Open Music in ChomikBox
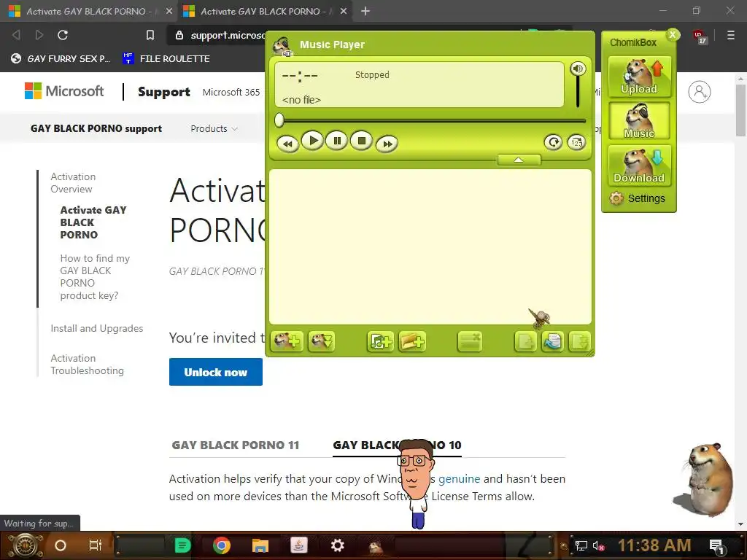 (639, 121)
